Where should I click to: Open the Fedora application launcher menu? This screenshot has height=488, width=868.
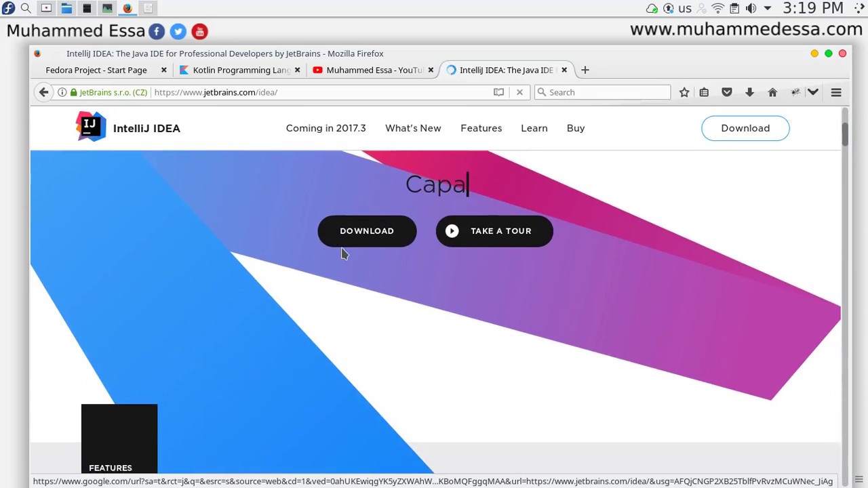8,8
